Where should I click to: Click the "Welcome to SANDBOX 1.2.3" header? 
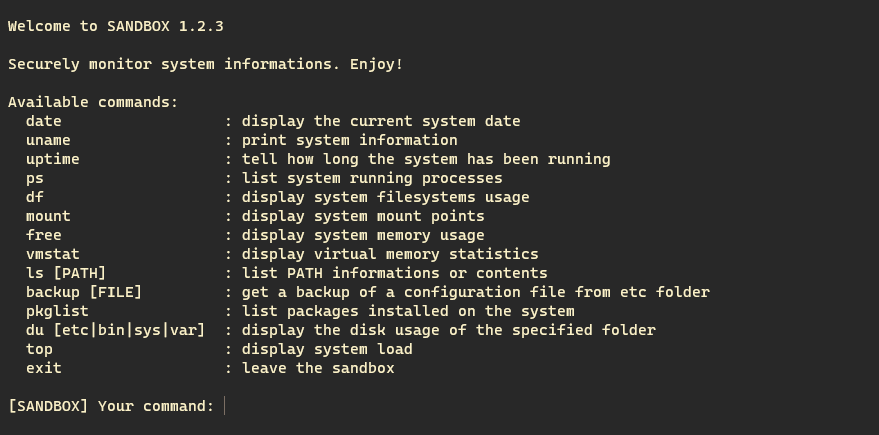(115, 26)
